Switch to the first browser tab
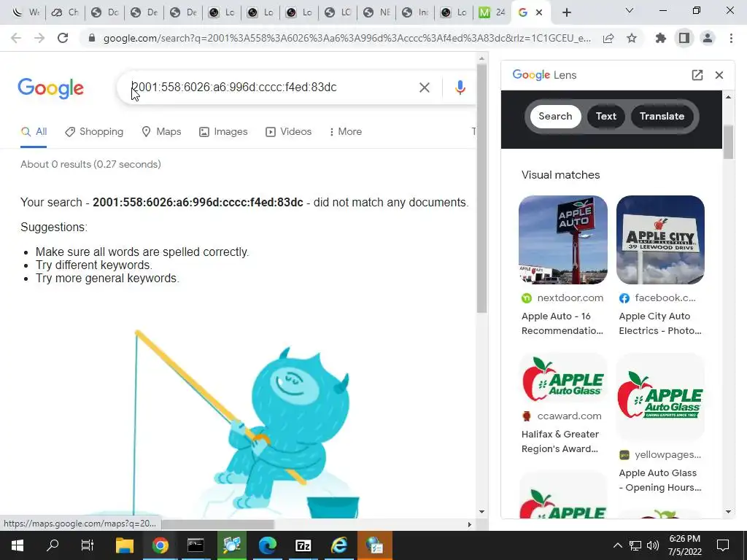The height and width of the screenshot is (560, 747). (x=26, y=12)
